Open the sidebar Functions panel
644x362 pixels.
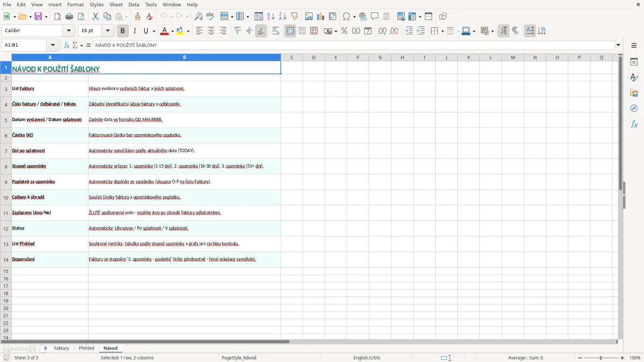pos(634,124)
